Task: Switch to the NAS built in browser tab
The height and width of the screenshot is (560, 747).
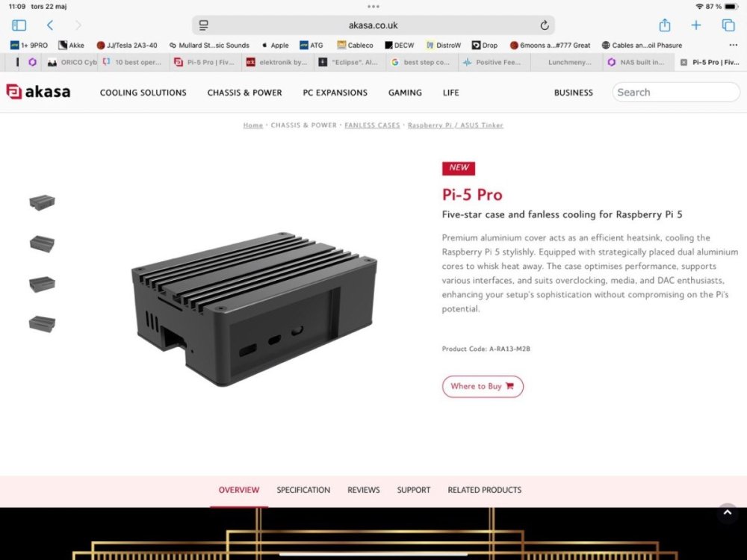Action: tap(636, 63)
